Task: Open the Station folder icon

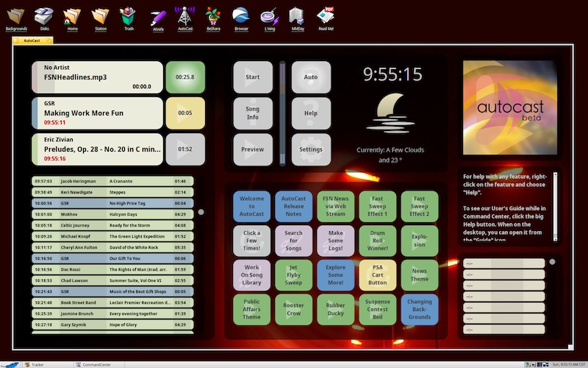Action: click(x=100, y=19)
